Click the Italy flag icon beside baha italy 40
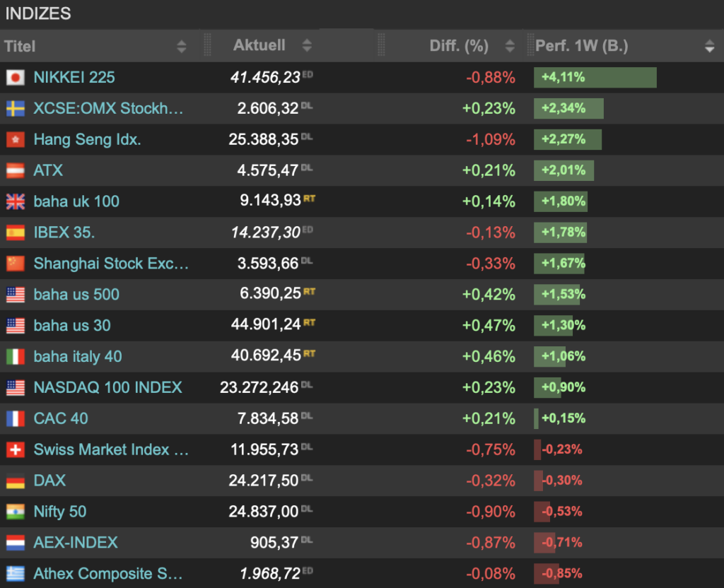Image resolution: width=724 pixels, height=588 pixels. [16, 357]
